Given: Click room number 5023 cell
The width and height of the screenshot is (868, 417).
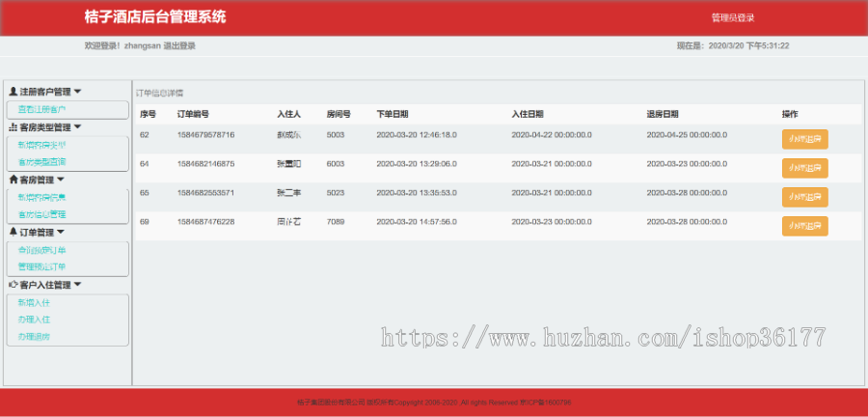Looking at the screenshot, I should click(x=336, y=193).
